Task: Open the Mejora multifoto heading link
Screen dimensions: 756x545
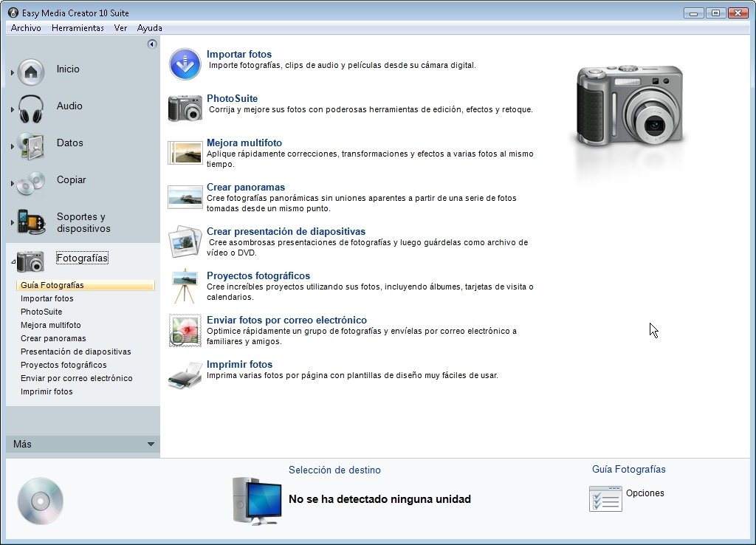Action: pos(244,143)
